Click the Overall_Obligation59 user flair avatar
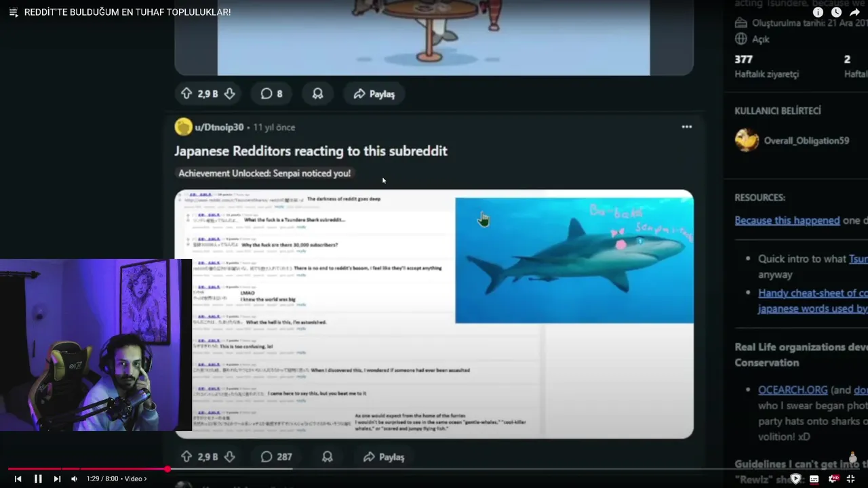The width and height of the screenshot is (868, 488). (747, 140)
